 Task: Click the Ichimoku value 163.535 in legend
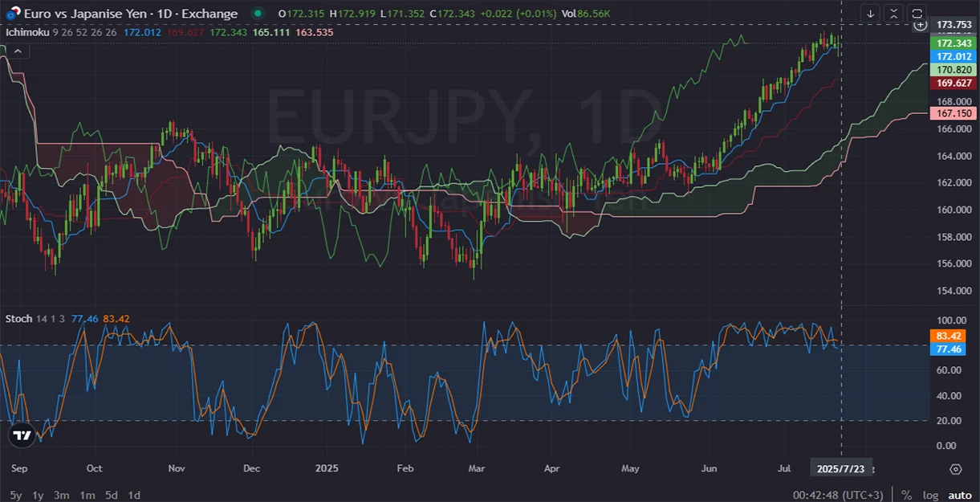click(x=314, y=31)
